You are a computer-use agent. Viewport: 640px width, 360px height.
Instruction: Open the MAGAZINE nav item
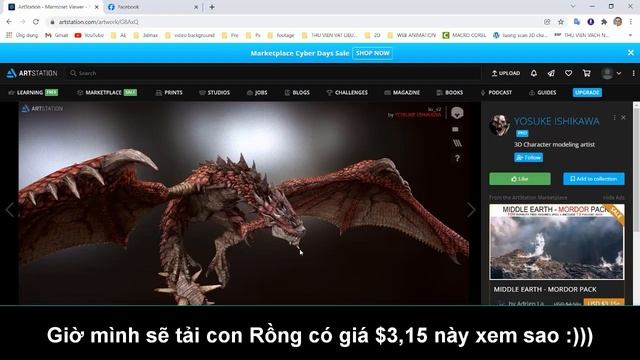[402, 93]
